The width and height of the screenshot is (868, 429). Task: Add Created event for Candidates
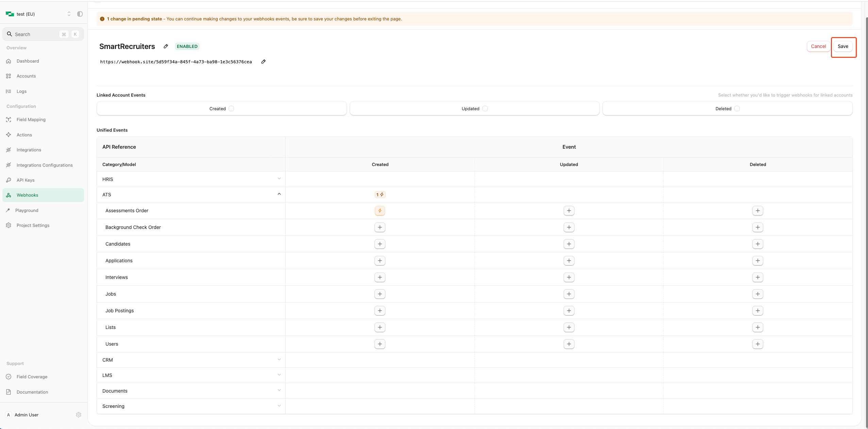coord(380,244)
